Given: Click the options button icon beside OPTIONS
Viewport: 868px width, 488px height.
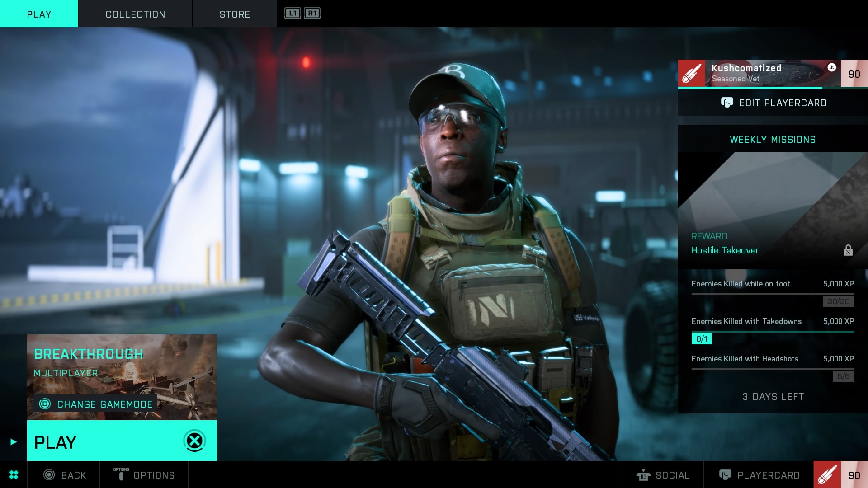Looking at the screenshot, I should click(x=121, y=474).
